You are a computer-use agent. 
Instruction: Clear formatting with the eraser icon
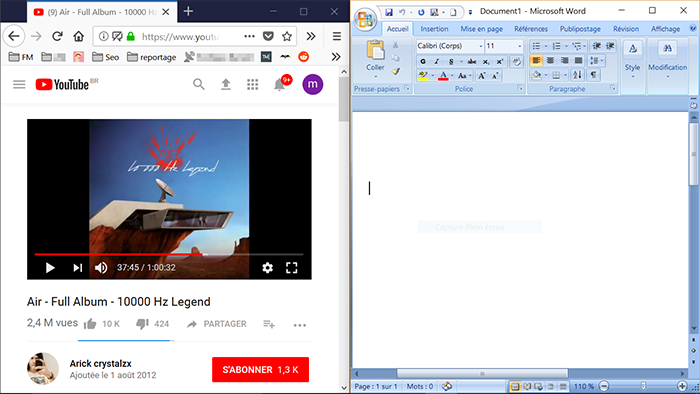[516, 61]
